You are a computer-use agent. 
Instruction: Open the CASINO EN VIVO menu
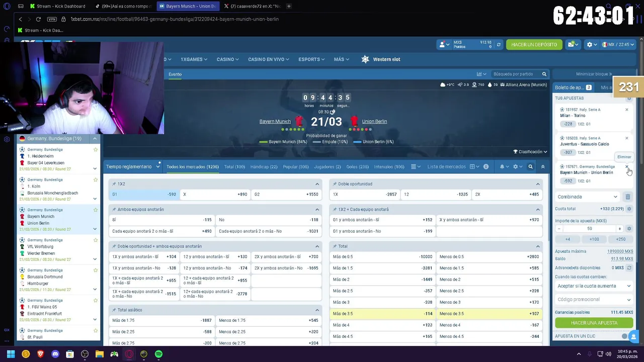pos(268,59)
